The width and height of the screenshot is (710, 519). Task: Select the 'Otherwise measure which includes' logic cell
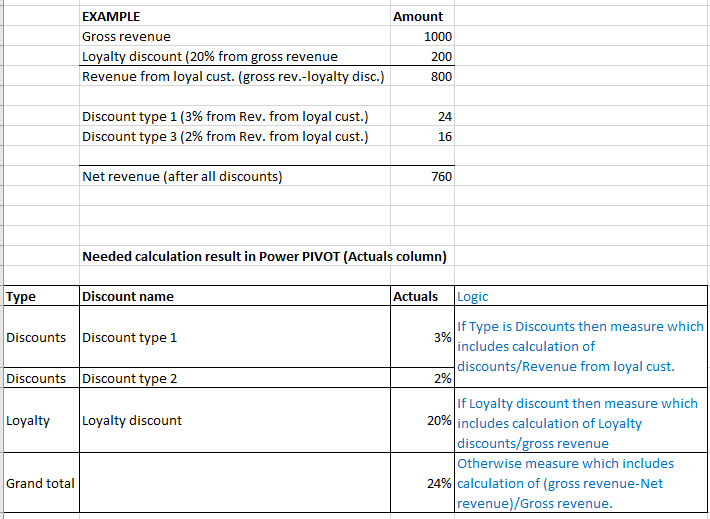(580, 483)
